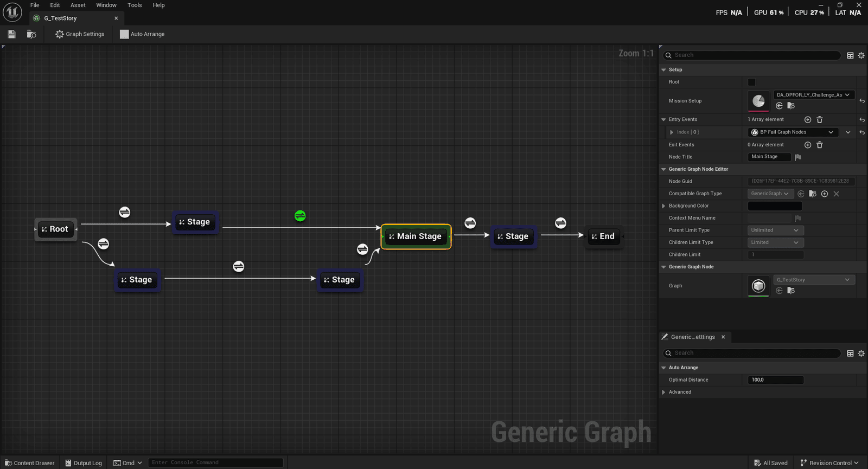Viewport: 868px width, 469px height.
Task: Click the green selected transition edge icon
Action: point(300,216)
